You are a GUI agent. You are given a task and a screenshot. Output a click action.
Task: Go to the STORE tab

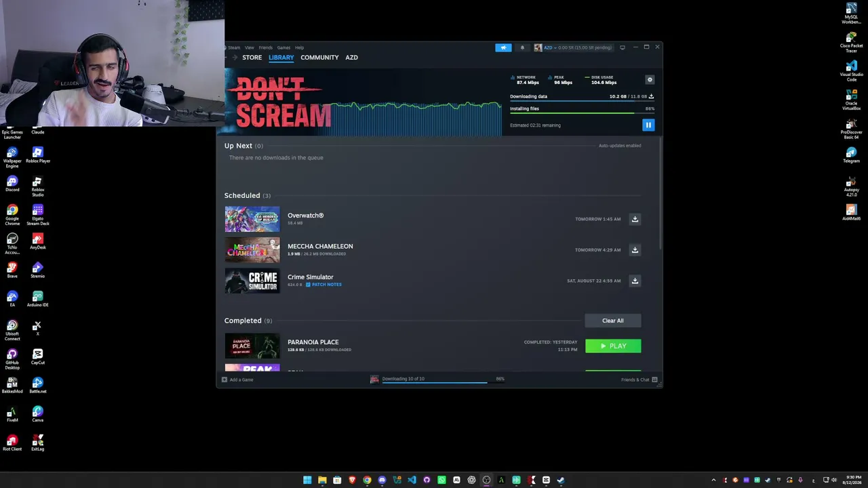pos(252,58)
